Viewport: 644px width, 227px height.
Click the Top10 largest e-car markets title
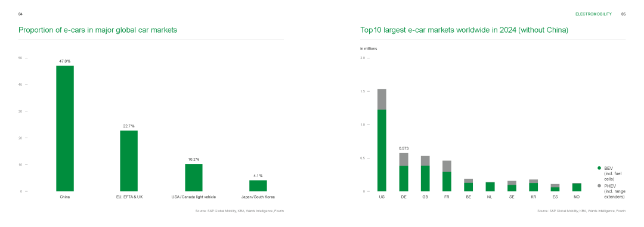[464, 30]
